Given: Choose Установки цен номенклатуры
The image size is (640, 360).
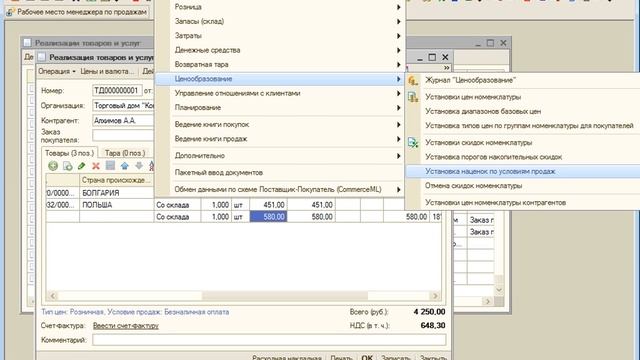Looking at the screenshot, I should point(522,97).
